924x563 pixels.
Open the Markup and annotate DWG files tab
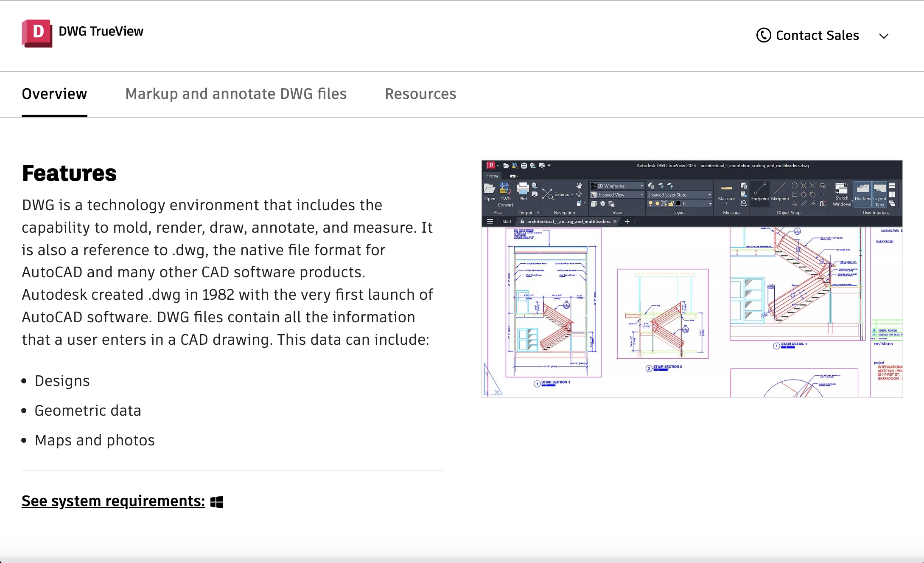click(x=236, y=94)
